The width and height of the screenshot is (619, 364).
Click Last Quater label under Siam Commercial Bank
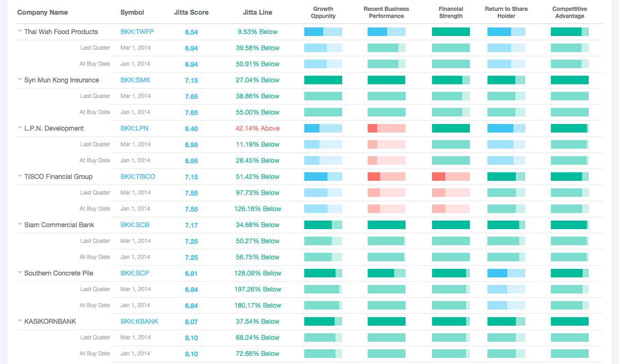(x=95, y=241)
